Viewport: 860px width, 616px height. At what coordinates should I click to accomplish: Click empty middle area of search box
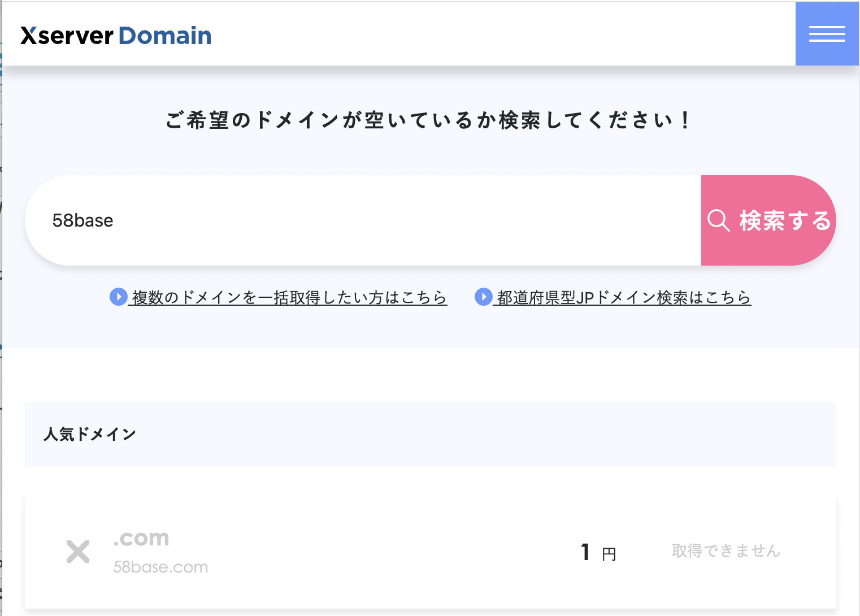396,220
